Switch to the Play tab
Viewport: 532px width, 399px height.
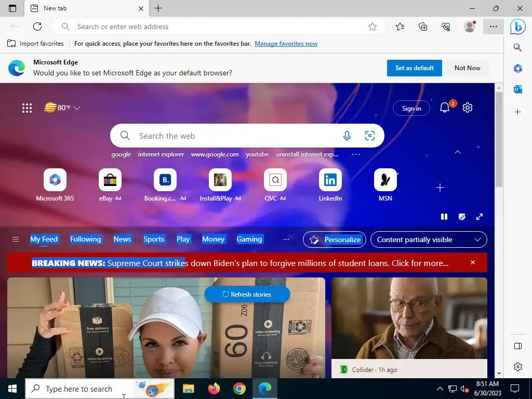pyautogui.click(x=183, y=239)
